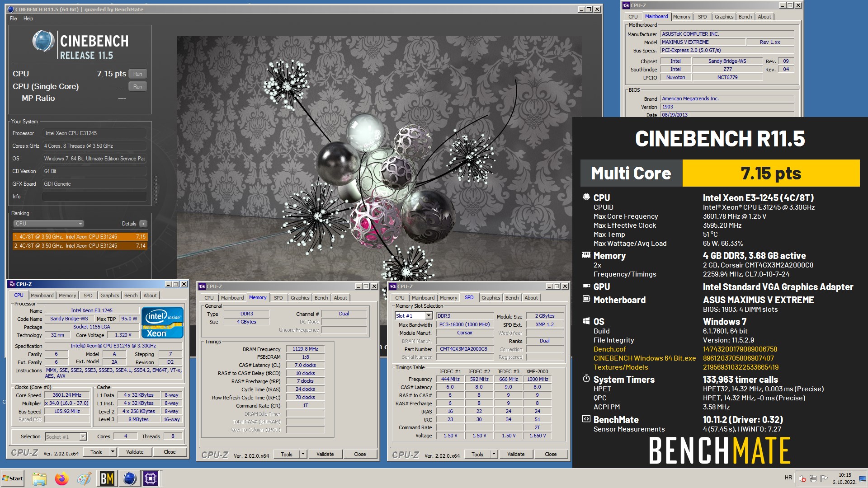Launch Firefox from the taskbar
Viewport: 868px width, 488px height.
point(61,479)
